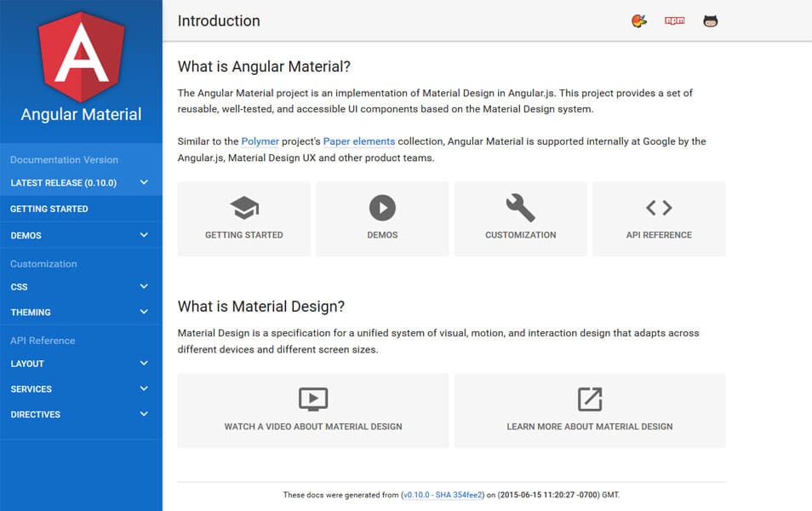Click the 'What is Material Design?' heading
812x511 pixels.
click(261, 307)
